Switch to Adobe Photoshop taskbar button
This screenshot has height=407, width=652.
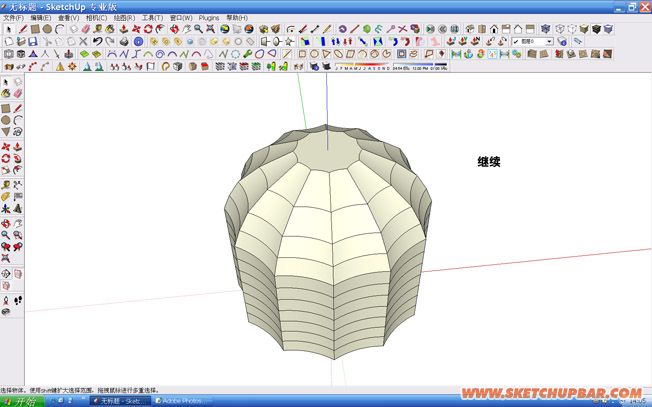(181, 401)
